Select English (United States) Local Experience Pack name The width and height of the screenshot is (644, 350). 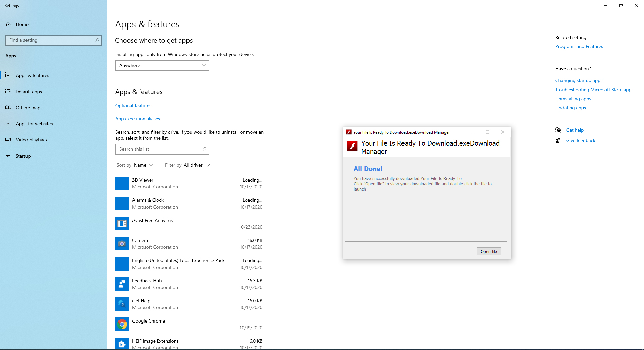pos(178,260)
